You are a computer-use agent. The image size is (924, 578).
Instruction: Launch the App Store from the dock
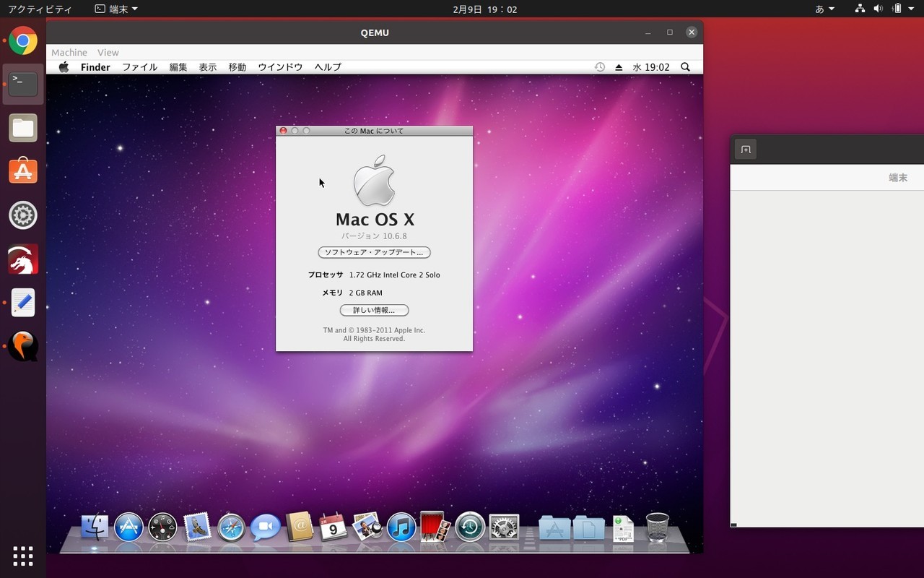click(128, 527)
